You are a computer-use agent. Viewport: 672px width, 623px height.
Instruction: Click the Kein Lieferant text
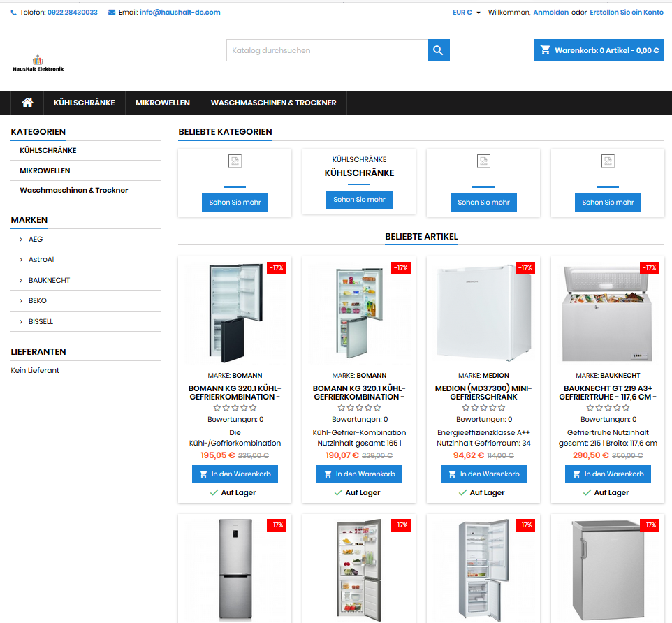(x=35, y=371)
